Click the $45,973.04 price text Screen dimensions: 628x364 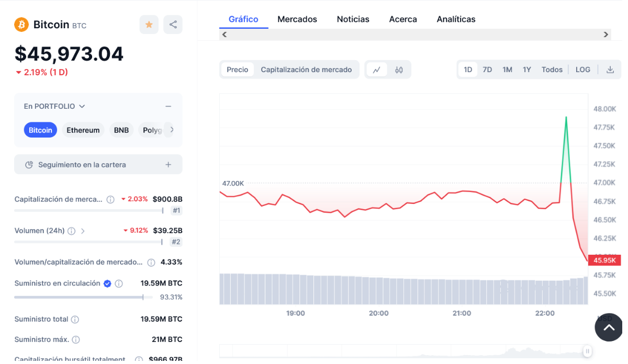tap(69, 54)
